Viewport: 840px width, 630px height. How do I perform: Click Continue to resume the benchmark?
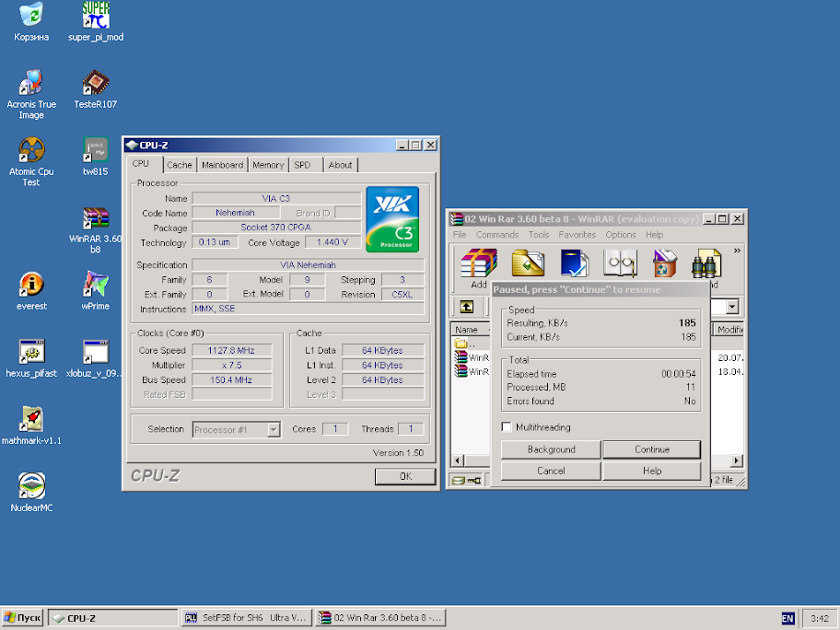coord(652,449)
